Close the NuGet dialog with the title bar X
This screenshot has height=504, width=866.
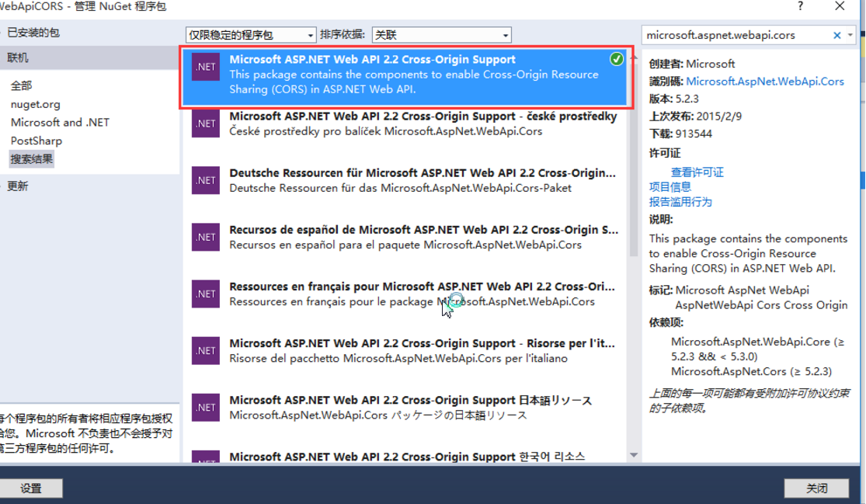tap(840, 6)
